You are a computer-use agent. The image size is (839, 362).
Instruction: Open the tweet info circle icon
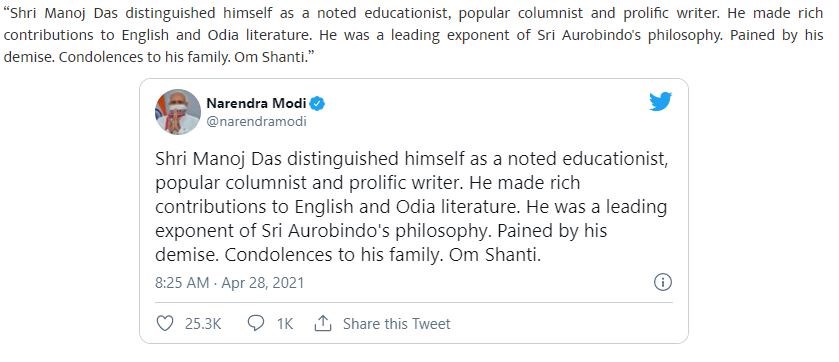click(x=662, y=282)
